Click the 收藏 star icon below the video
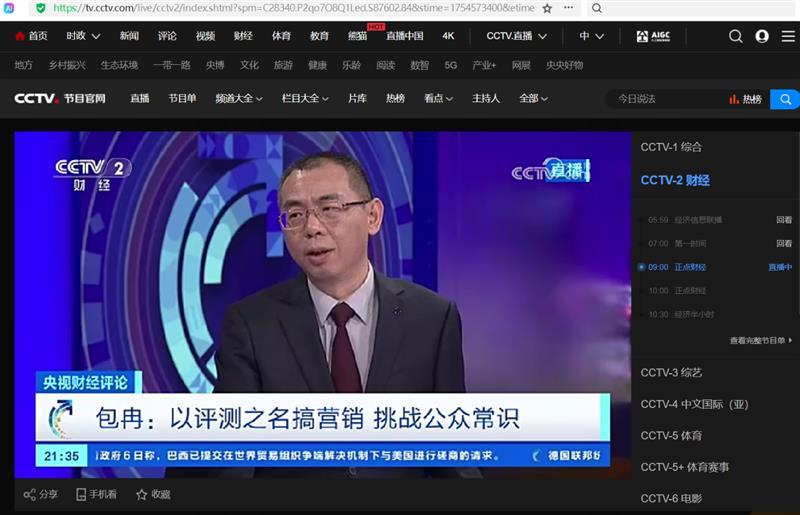This screenshot has height=515, width=800. [x=141, y=494]
